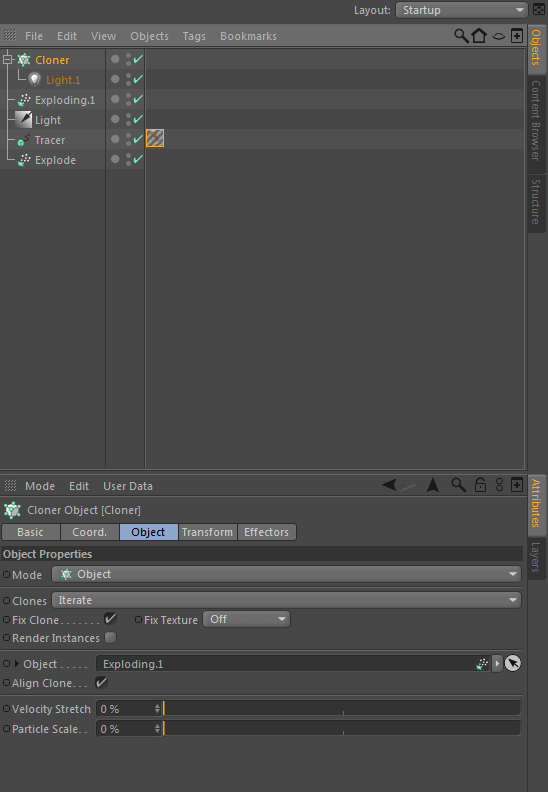This screenshot has width=548, height=792.
Task: Open the Mode dropdown showing Object
Action: (x=286, y=574)
